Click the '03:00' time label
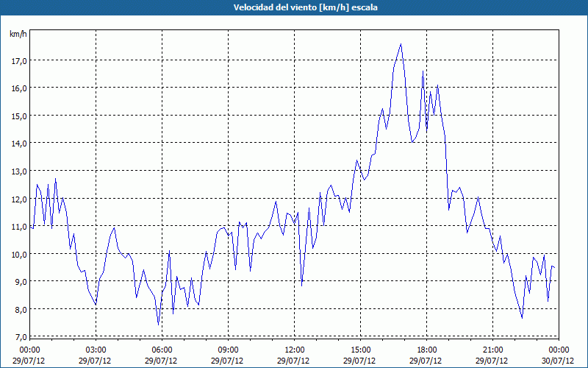This screenshot has height=368, width=588. (96, 350)
